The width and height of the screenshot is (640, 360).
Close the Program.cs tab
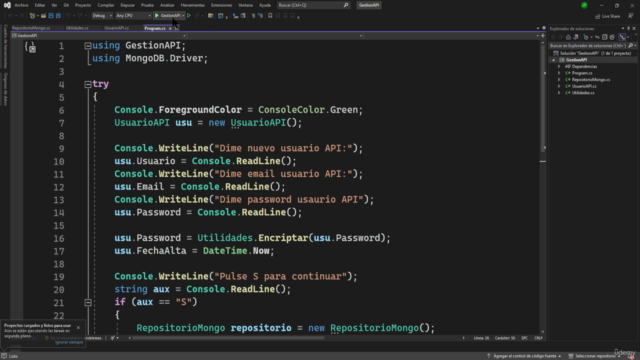(176, 29)
